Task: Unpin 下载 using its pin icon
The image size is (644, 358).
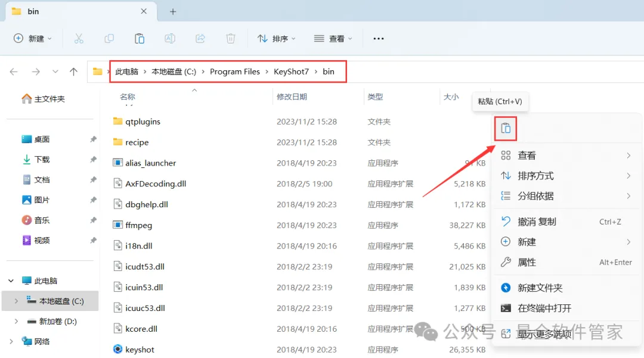Action: (x=93, y=160)
